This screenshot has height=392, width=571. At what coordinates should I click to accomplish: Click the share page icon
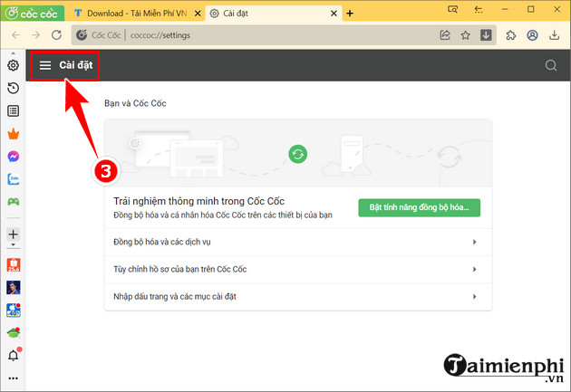pos(445,35)
